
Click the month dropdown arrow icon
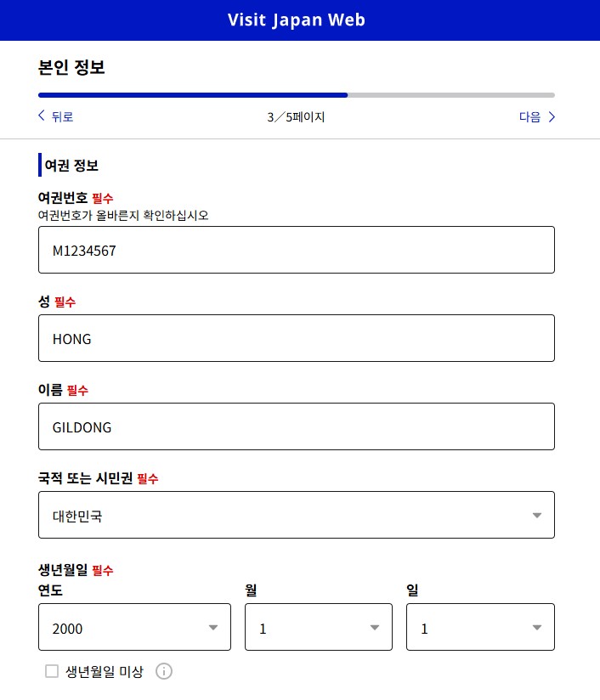(375, 627)
